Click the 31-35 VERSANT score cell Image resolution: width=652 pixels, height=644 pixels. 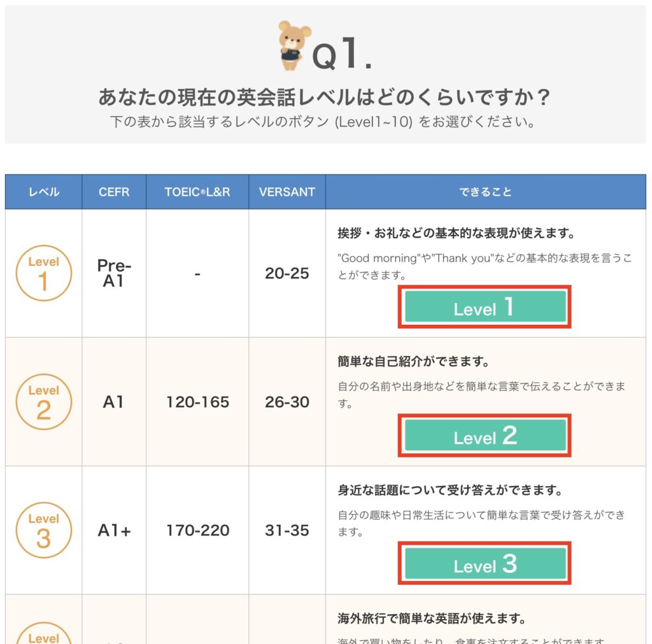pyautogui.click(x=287, y=529)
